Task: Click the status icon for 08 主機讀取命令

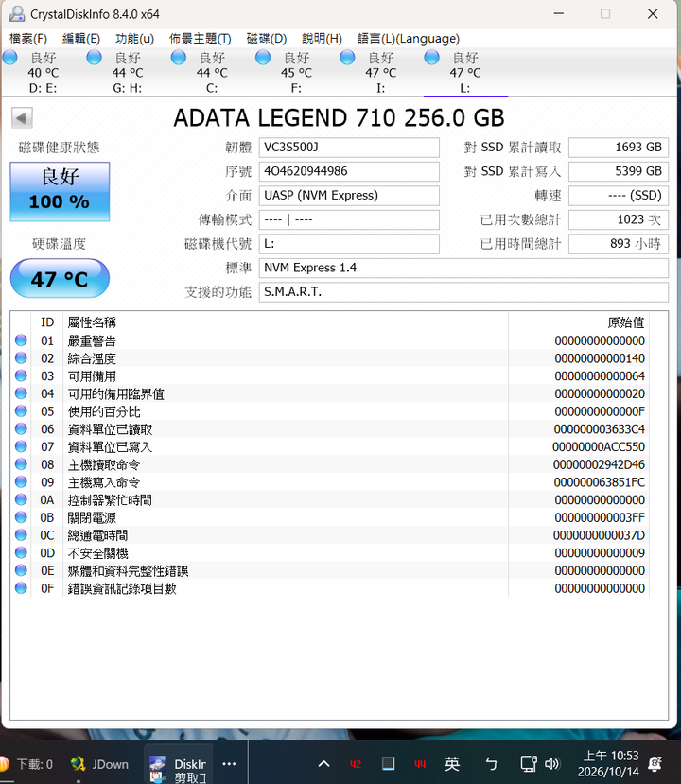Action: [21, 464]
